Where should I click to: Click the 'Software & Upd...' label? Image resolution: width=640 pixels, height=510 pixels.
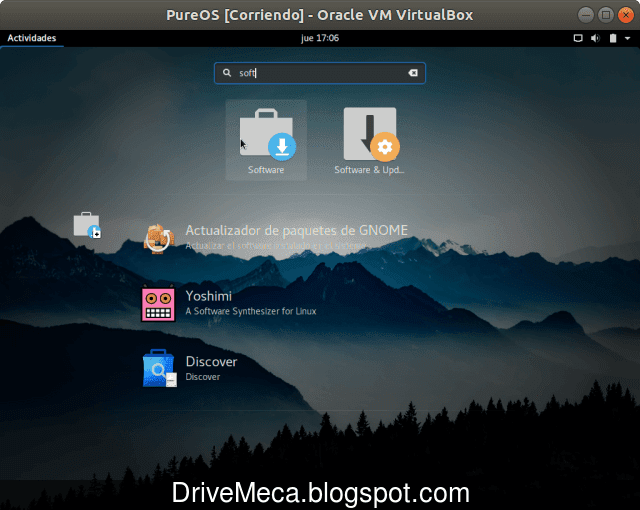[x=369, y=170]
